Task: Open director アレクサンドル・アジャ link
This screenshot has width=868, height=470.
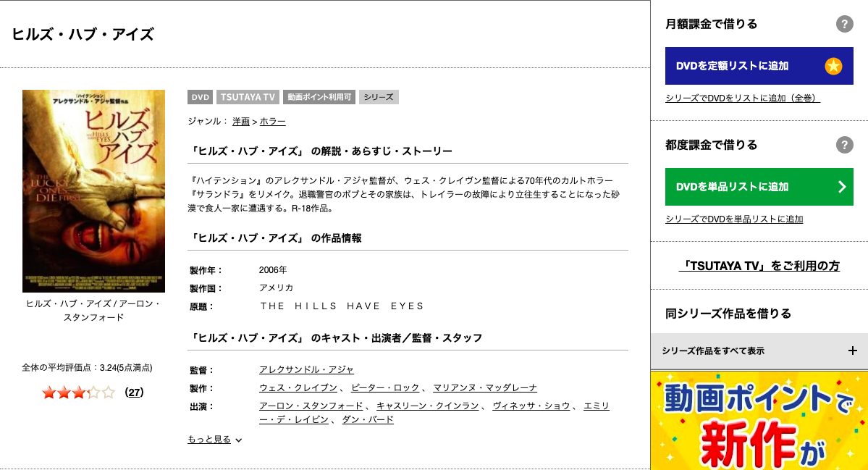Action: (x=306, y=370)
